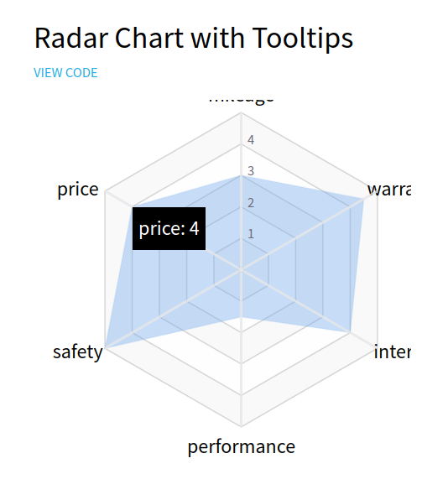Click the warranty vertex of blue polygon
Viewport: 448px width, 500px height.
pos(364,199)
